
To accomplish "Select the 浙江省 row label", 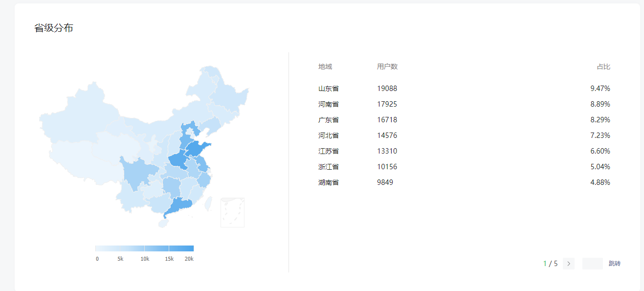I will click(329, 167).
